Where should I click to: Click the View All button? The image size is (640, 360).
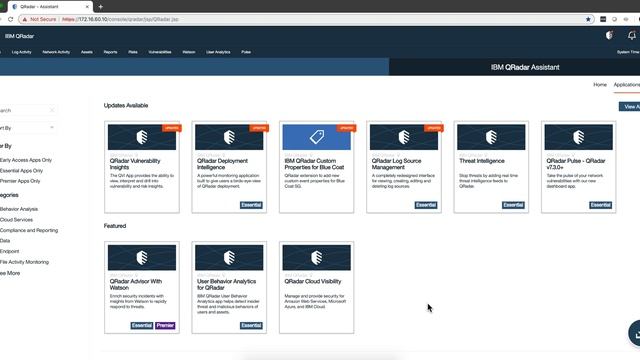coord(630,107)
